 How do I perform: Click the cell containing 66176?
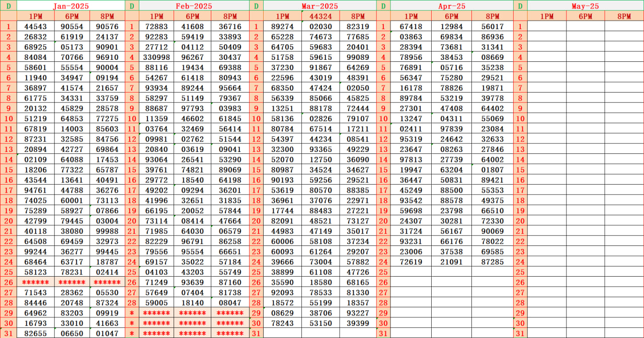click(451, 241)
